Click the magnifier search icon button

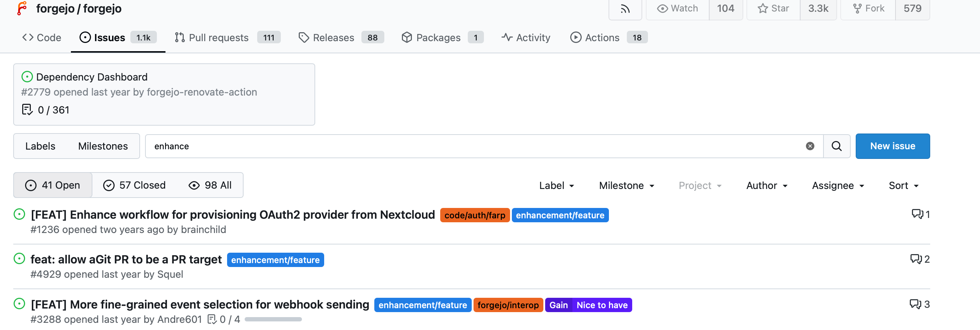836,146
